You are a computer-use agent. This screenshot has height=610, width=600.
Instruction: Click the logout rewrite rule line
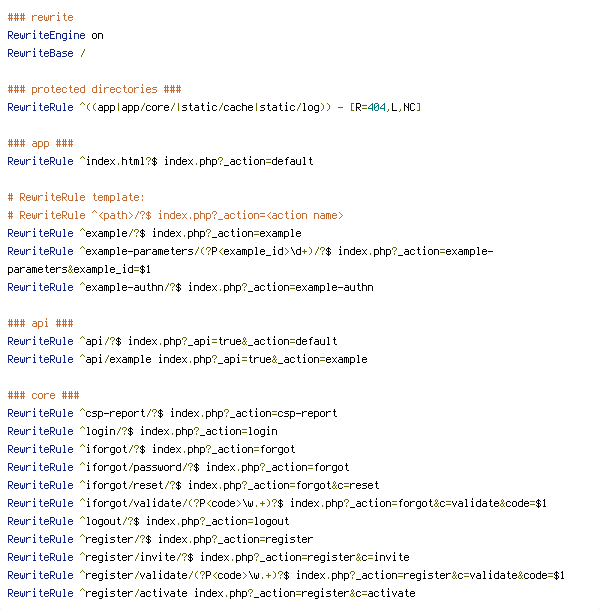coord(148,521)
